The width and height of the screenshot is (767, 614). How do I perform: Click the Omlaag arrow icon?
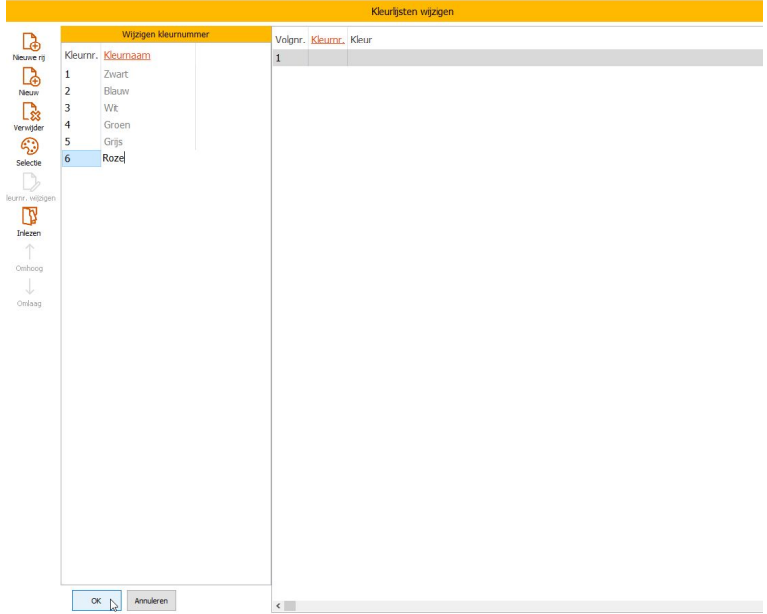[29, 287]
